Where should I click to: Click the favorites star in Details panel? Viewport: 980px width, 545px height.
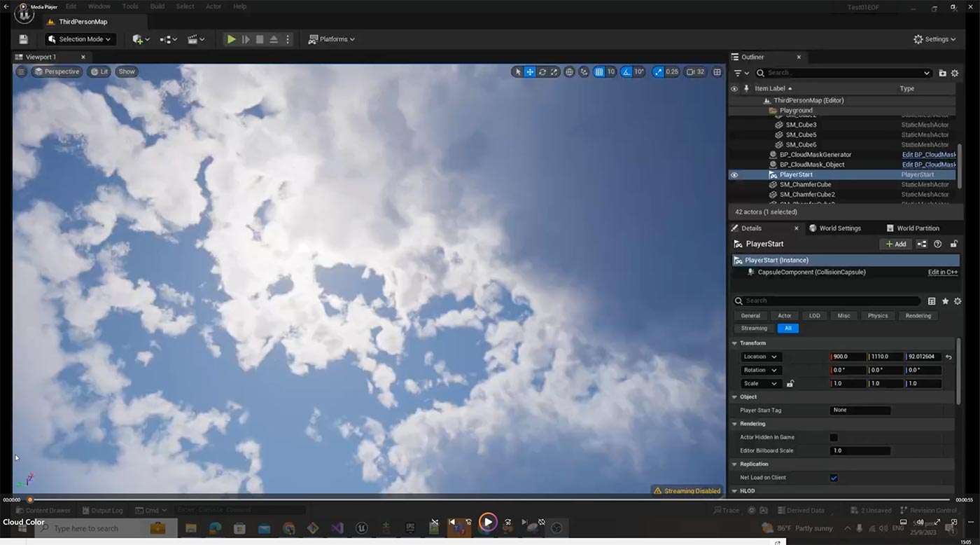pyautogui.click(x=945, y=301)
